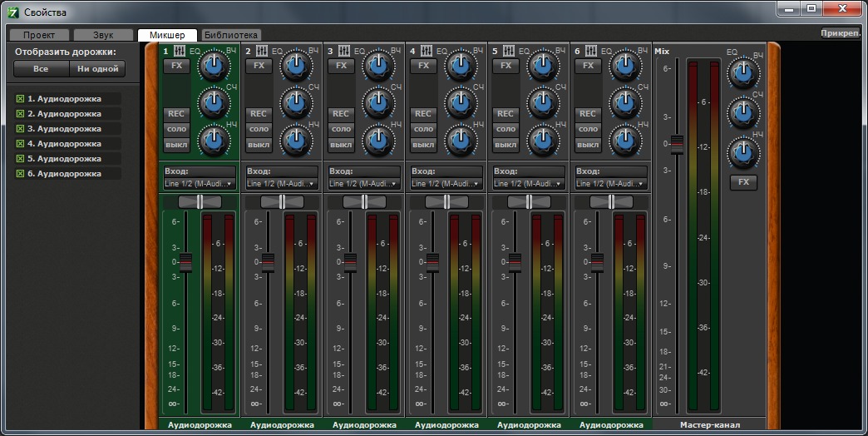Open track 1 input Line 1/2 dropdown
This screenshot has height=436, width=868.
[x=200, y=183]
